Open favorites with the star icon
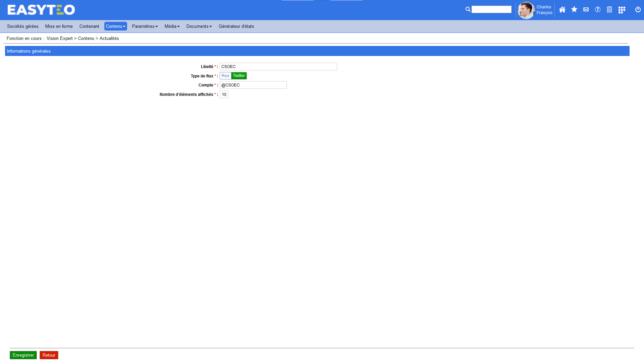This screenshot has width=644, height=362. pos(574,9)
